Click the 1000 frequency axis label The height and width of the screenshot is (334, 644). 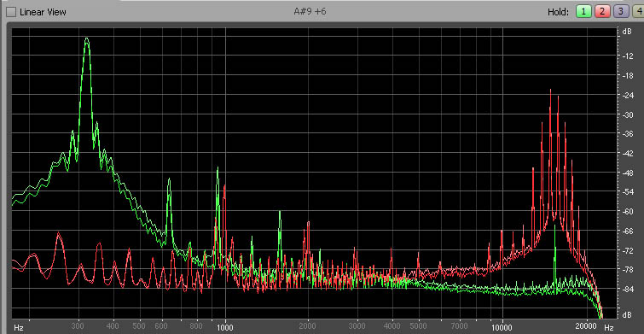coord(224,327)
